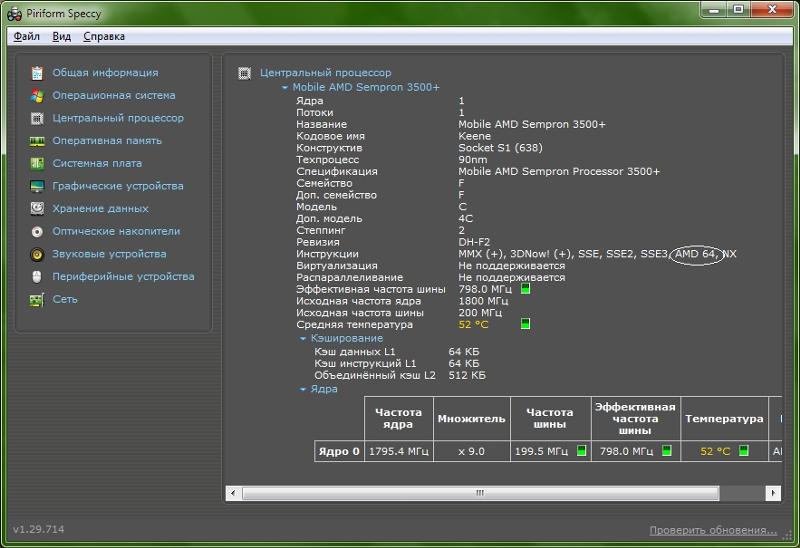The height and width of the screenshot is (548, 800).
Task: Click the Ядро 0 row header
Action: pyautogui.click(x=339, y=451)
